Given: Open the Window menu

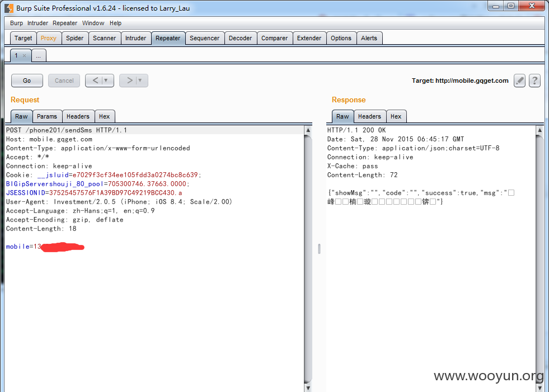Looking at the screenshot, I should 93,23.
